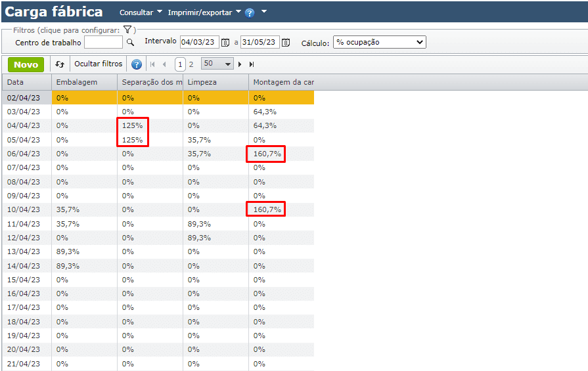Focus the Centro de trabalho field
Screen dimensions: 588x371
(104, 42)
